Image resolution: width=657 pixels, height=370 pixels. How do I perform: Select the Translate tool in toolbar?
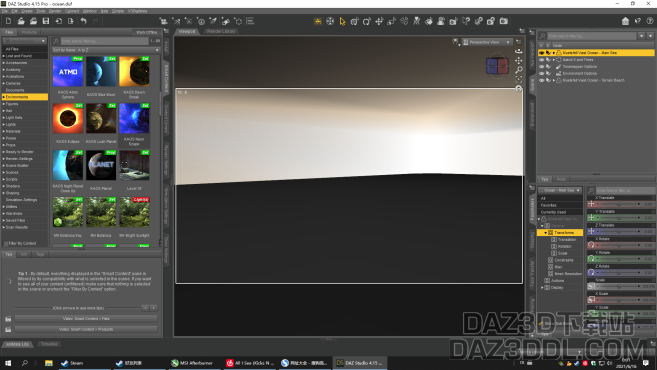[x=379, y=21]
